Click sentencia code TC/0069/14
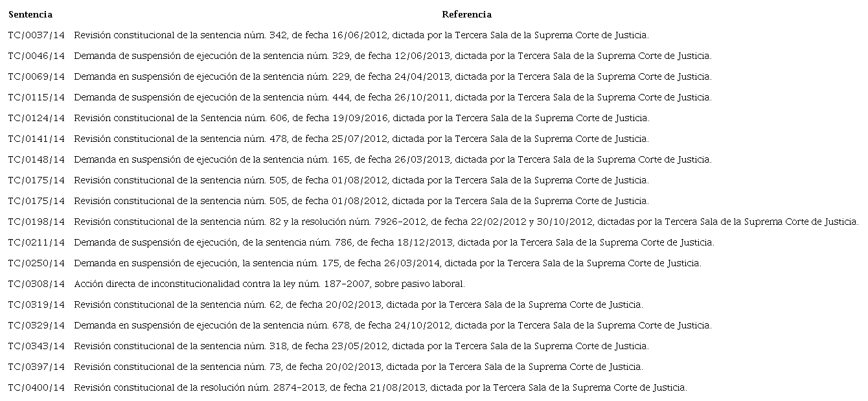This screenshot has height=401, width=868. (37, 76)
